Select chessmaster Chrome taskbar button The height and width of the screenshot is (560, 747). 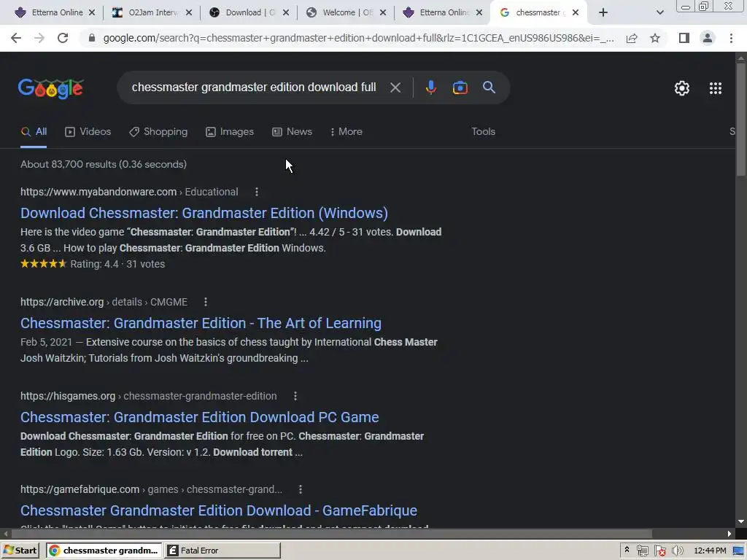click(x=104, y=551)
